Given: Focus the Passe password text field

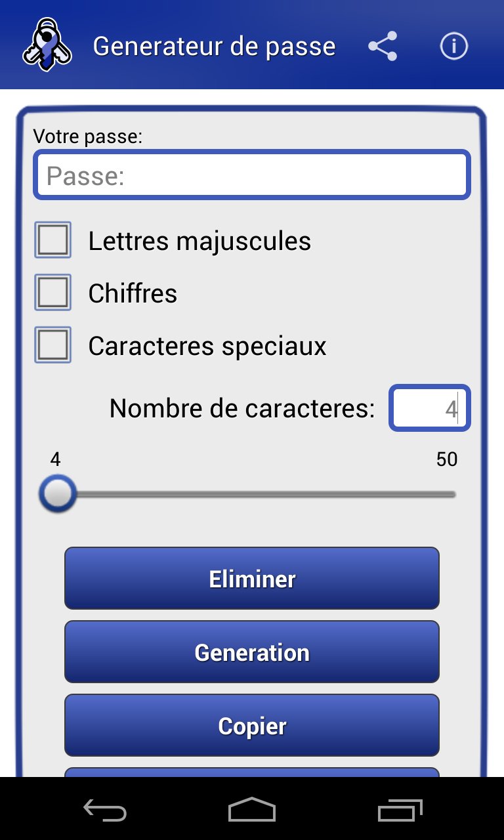Looking at the screenshot, I should tap(252, 175).
